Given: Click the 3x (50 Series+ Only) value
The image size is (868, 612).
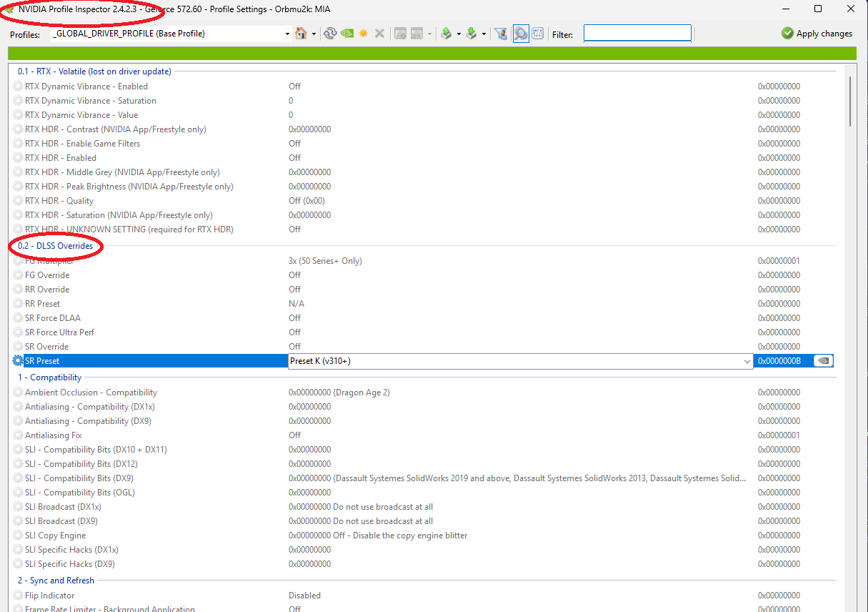Looking at the screenshot, I should (x=325, y=261).
